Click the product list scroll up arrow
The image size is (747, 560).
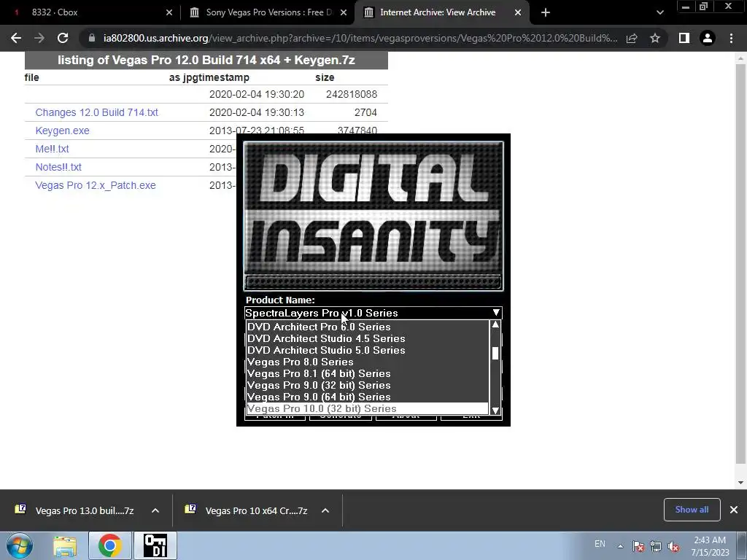pos(495,324)
